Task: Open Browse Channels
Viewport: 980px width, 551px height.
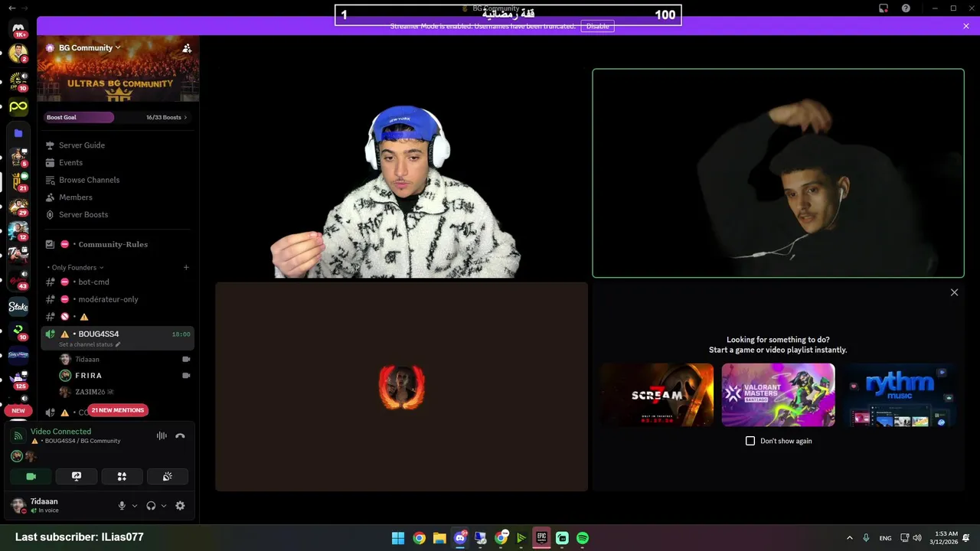Action: 89,180
